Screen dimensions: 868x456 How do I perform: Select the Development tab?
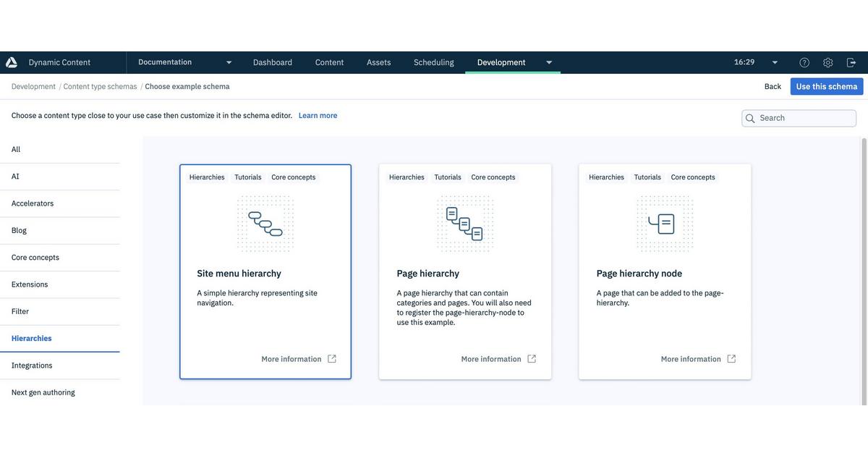pos(501,62)
